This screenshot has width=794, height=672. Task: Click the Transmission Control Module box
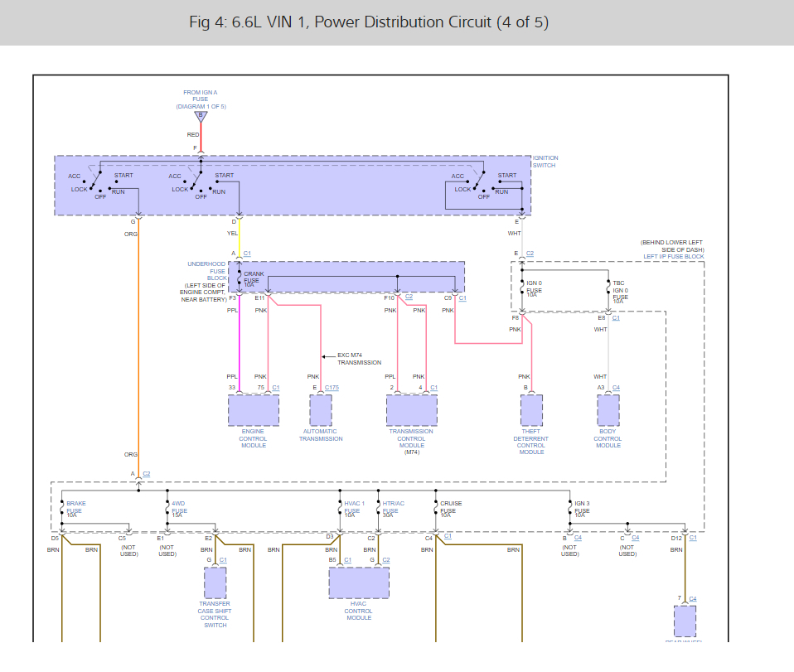pyautogui.click(x=412, y=410)
